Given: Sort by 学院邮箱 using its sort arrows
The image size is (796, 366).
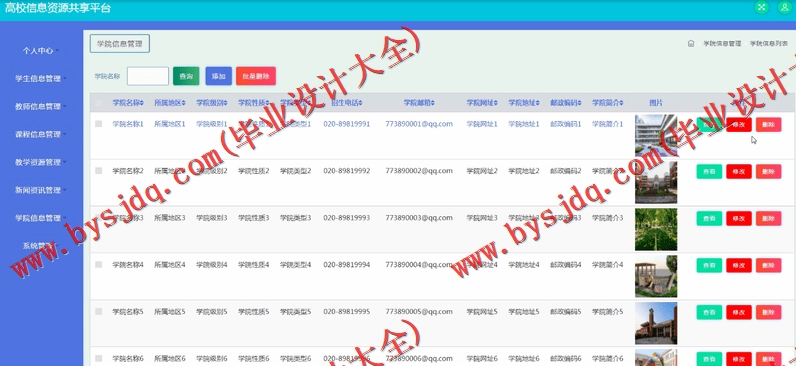Looking at the screenshot, I should pos(433,103).
